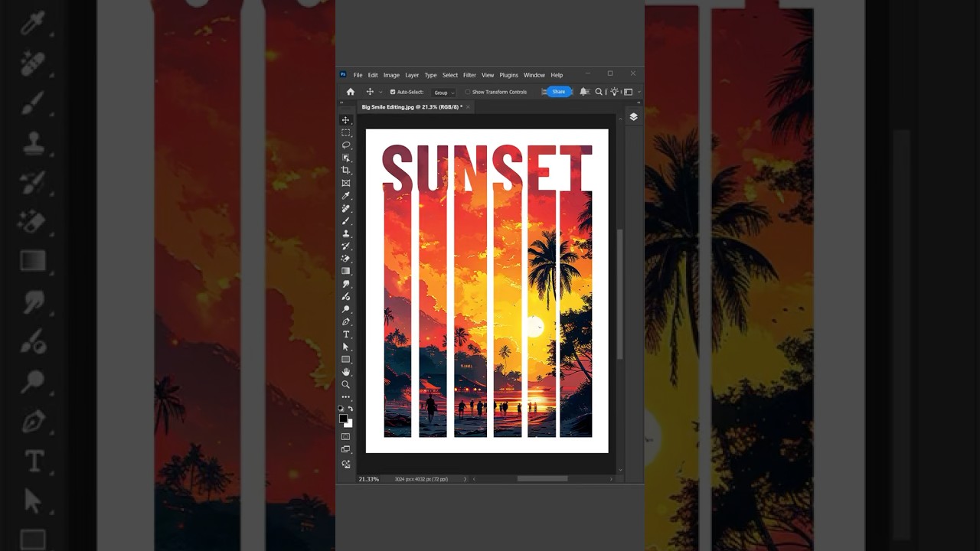Toggle Quick Mask mode icon
The image size is (980, 551).
coord(345,436)
